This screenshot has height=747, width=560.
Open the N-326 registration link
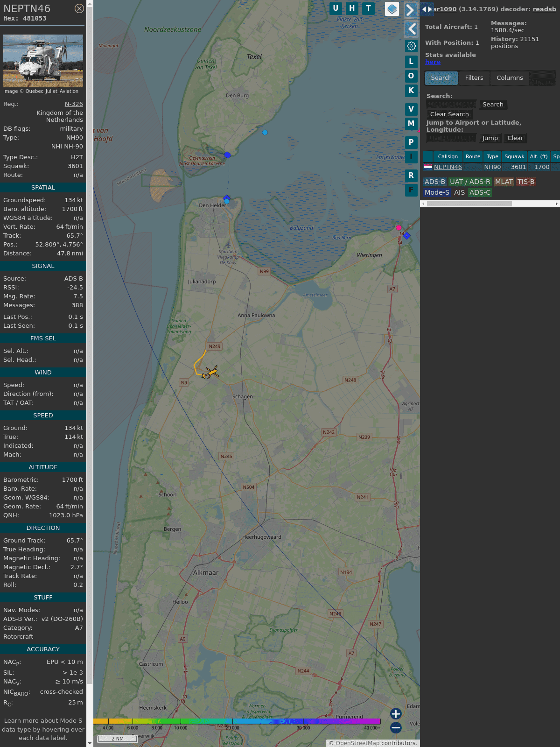74,104
